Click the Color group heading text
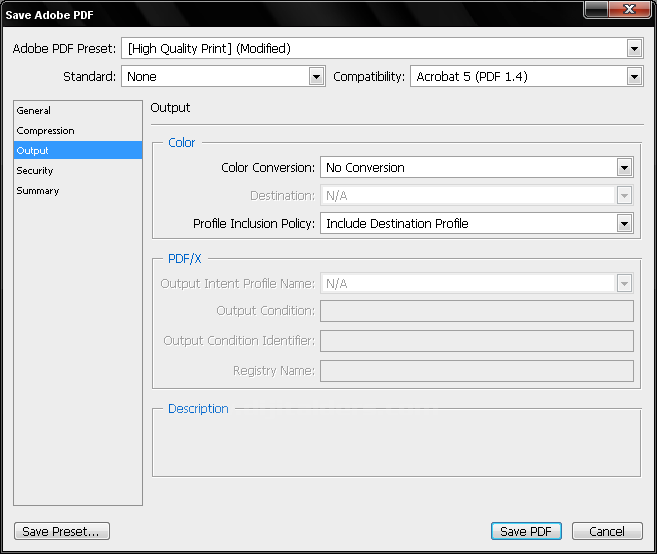 [181, 142]
